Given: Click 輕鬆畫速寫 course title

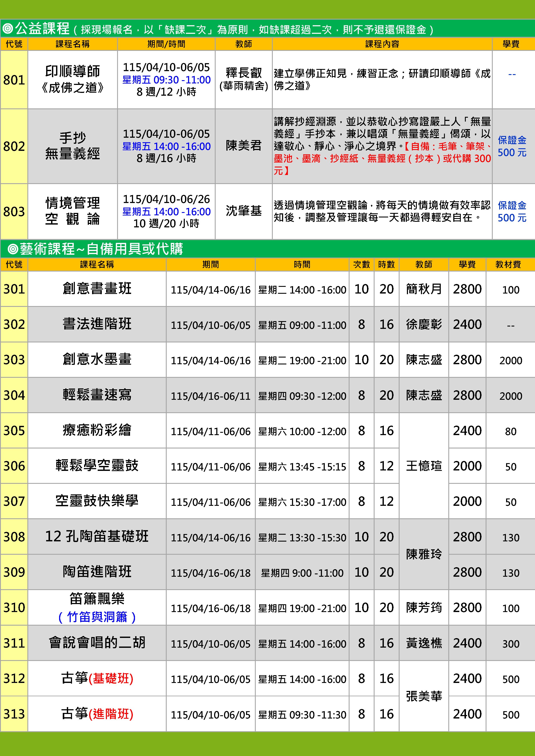Looking at the screenshot, I should click(97, 395).
